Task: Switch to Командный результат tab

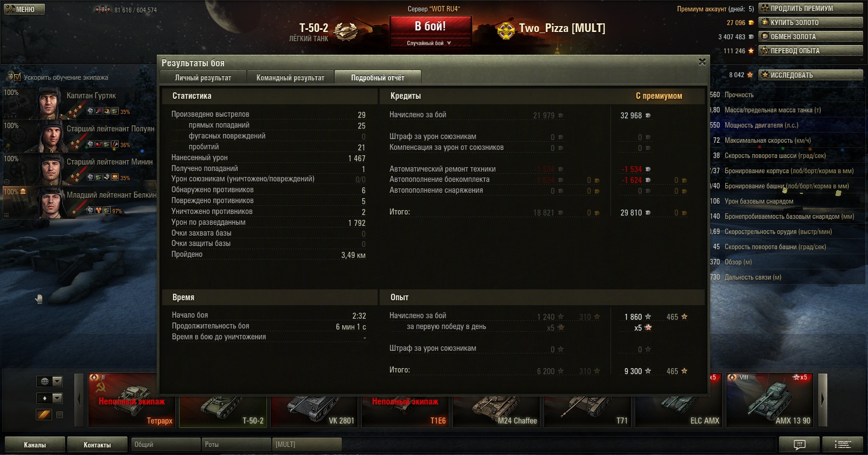Action: click(290, 78)
